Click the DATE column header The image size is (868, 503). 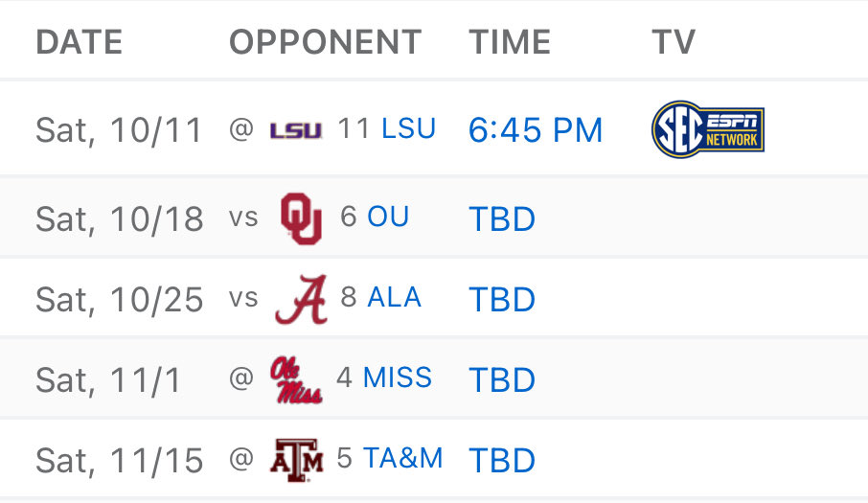point(79,42)
